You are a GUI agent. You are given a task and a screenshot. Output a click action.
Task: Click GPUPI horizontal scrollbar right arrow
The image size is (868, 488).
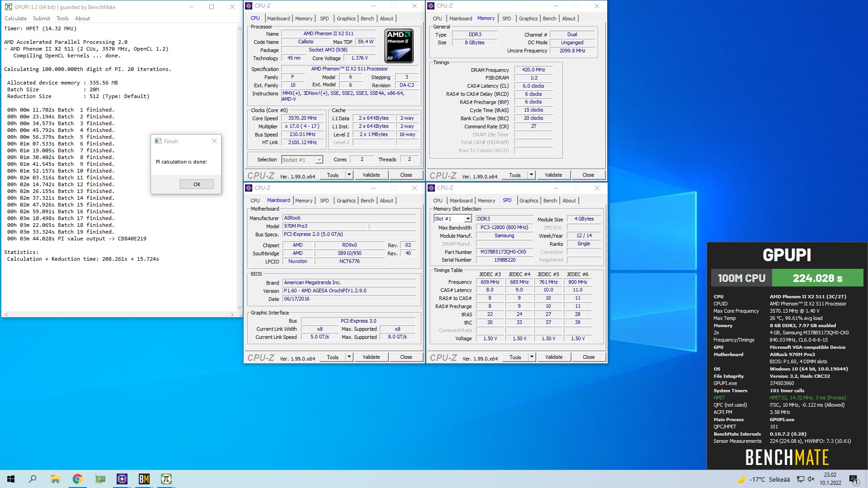pyautogui.click(x=232, y=314)
